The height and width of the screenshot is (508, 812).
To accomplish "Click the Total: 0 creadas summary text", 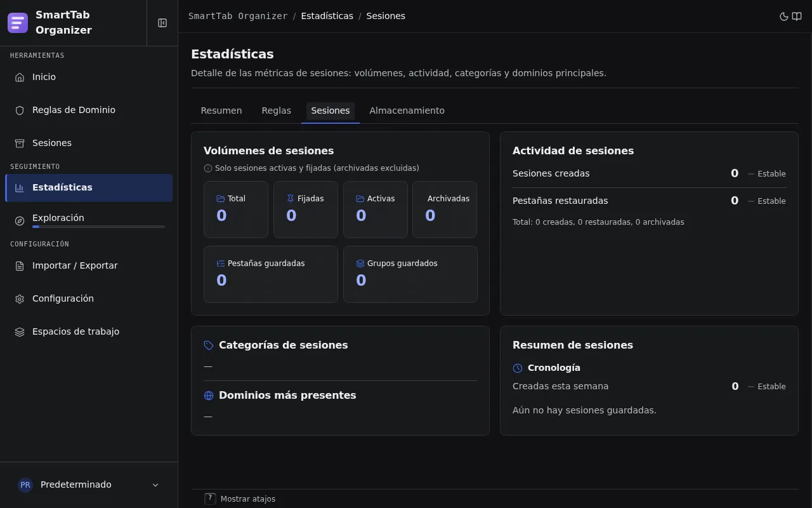I will click(x=598, y=222).
